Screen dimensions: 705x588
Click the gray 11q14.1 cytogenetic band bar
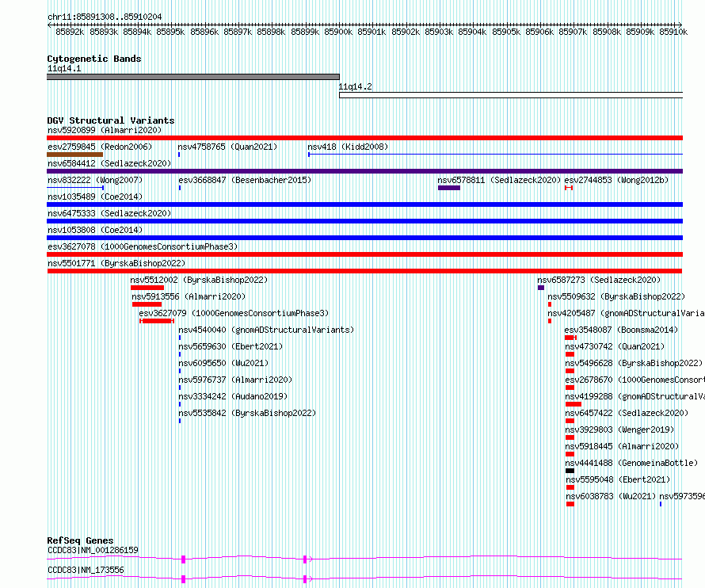point(193,77)
